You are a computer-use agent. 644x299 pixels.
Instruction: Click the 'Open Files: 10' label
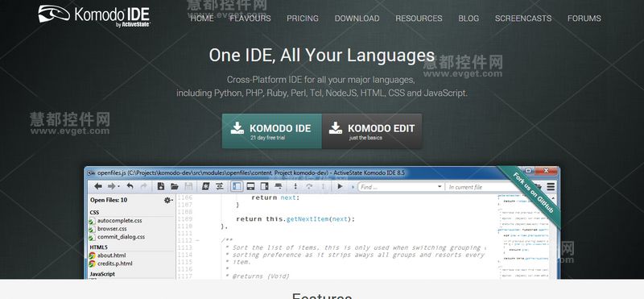pyautogui.click(x=109, y=200)
